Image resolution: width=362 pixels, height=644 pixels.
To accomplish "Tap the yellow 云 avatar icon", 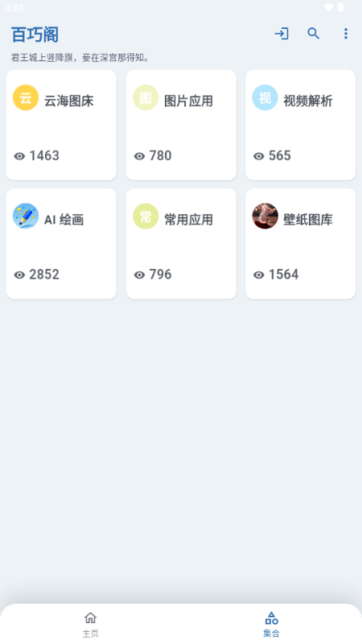I will click(x=26, y=97).
